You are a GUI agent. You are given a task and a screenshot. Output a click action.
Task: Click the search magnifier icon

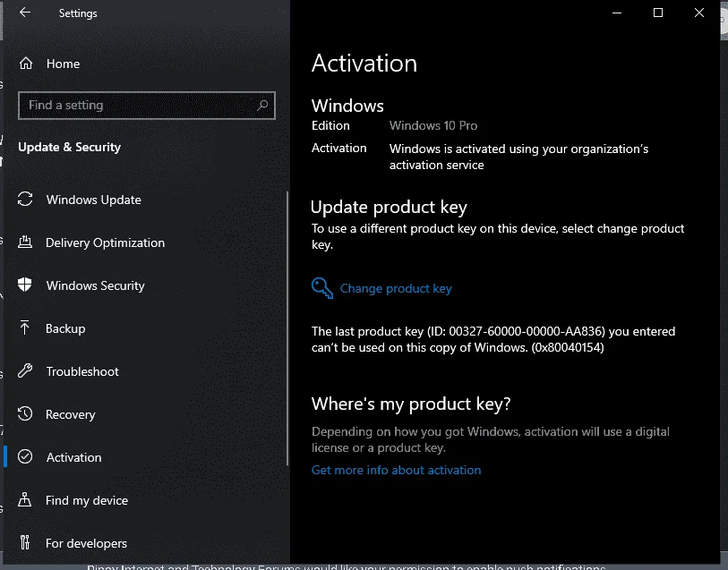coord(262,106)
